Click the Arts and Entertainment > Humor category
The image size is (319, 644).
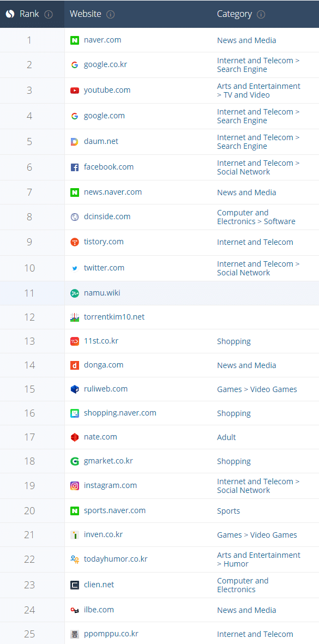point(258,559)
